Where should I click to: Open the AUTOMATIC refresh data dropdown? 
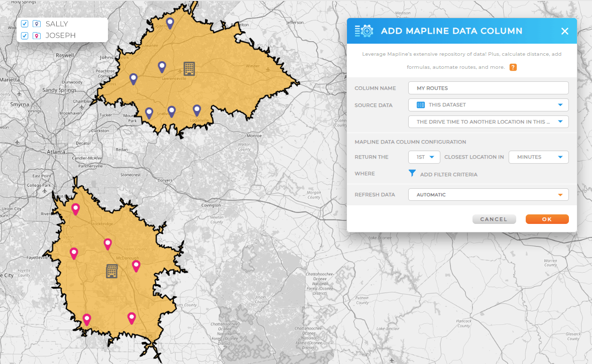point(488,195)
